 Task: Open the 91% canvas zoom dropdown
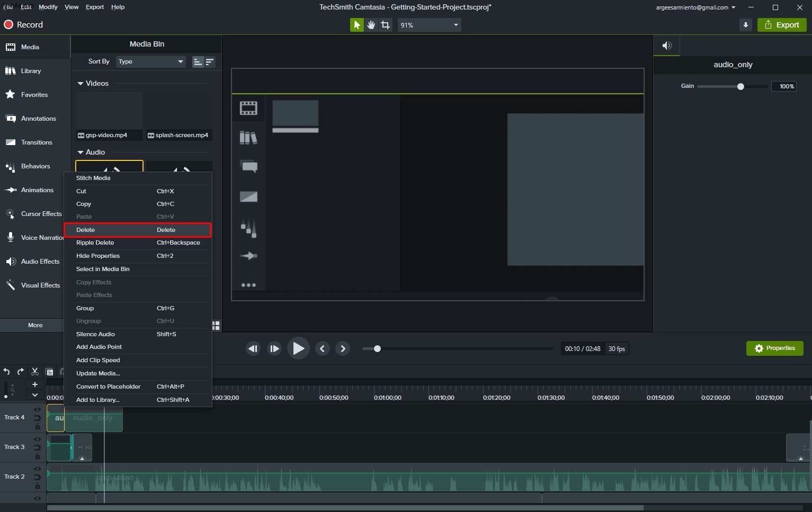click(430, 25)
